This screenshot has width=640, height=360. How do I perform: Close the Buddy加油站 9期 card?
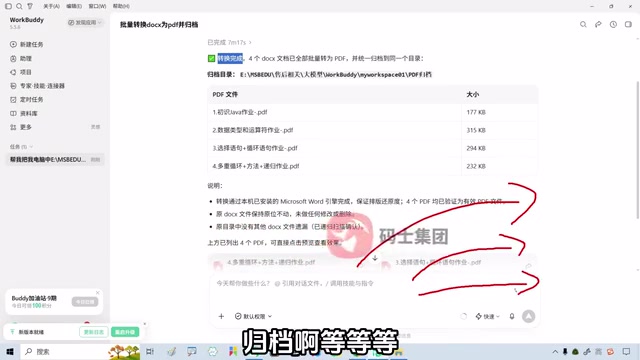pos(98,292)
